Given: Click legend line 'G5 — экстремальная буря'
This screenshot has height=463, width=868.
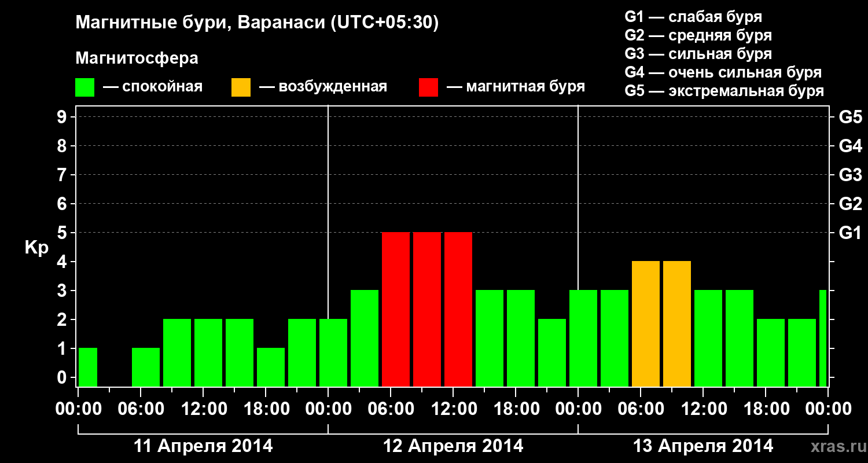Looking at the screenshot, I should click(x=724, y=91).
